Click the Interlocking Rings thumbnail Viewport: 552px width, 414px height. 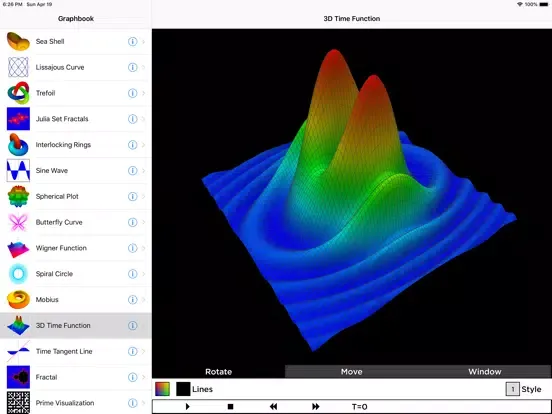(x=18, y=145)
